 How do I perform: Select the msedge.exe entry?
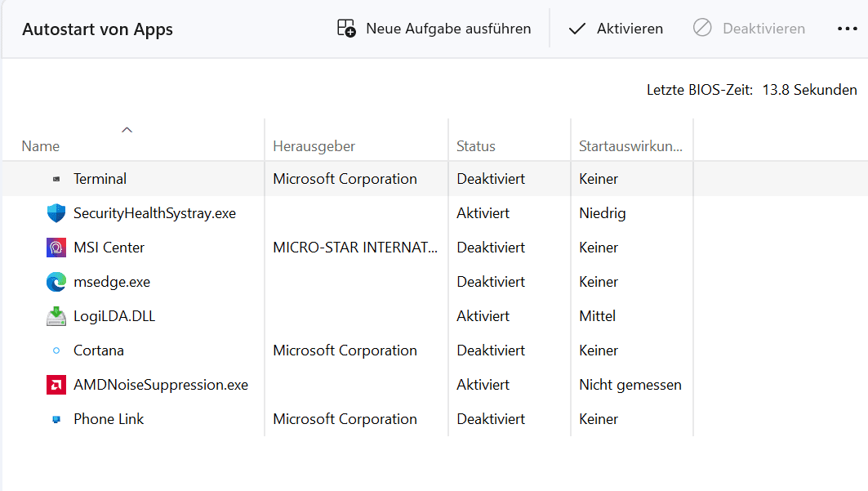coord(112,282)
